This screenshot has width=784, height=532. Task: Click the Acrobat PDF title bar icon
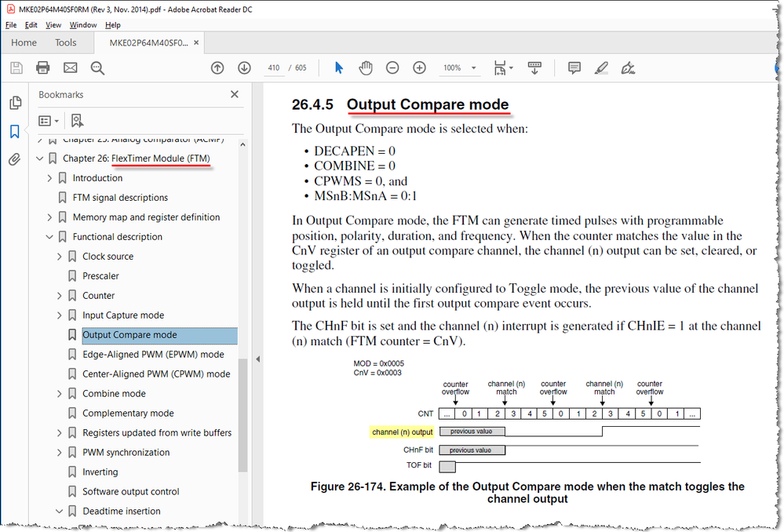coord(10,9)
